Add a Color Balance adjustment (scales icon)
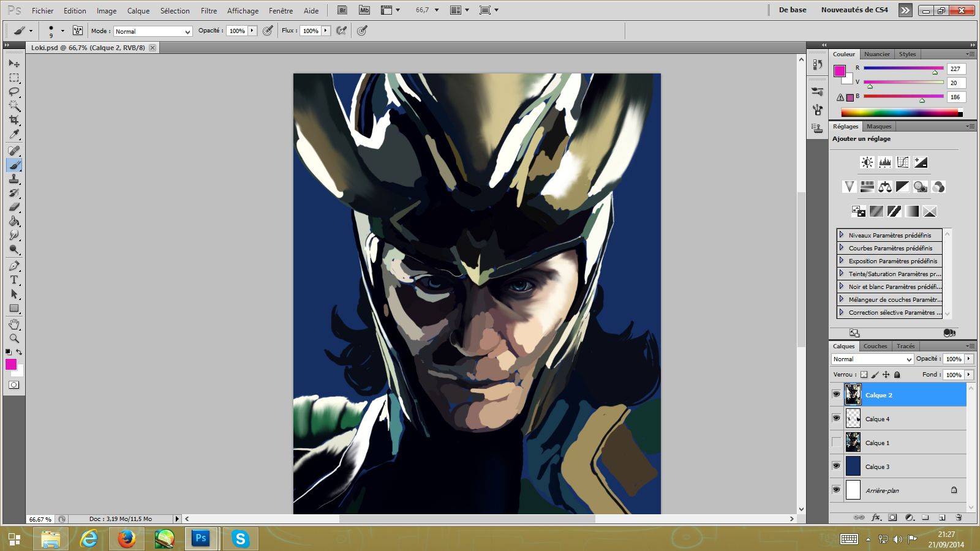Image resolution: width=980 pixels, height=551 pixels. pos(884,187)
